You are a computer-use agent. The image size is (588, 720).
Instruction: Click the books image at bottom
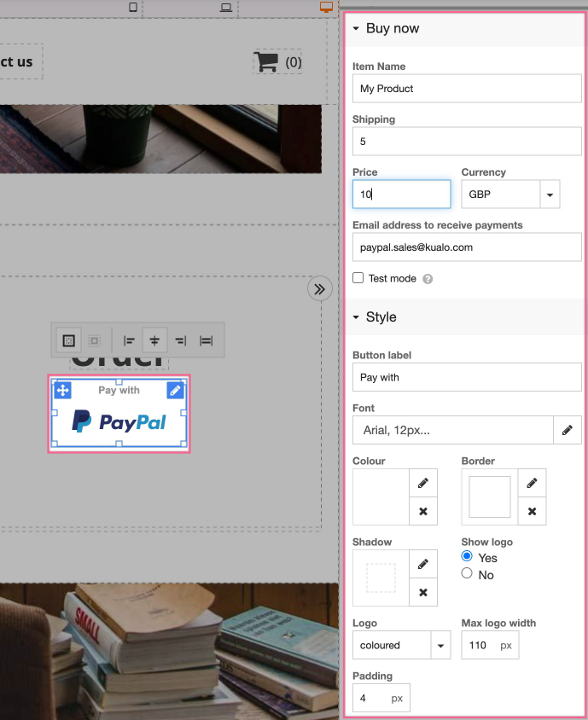[x=169, y=651]
